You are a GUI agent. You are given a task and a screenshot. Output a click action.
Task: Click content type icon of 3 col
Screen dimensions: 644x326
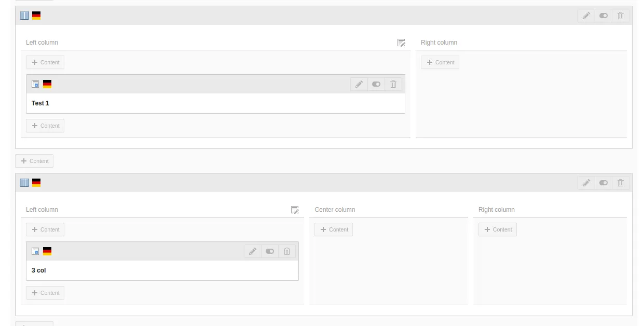(35, 251)
